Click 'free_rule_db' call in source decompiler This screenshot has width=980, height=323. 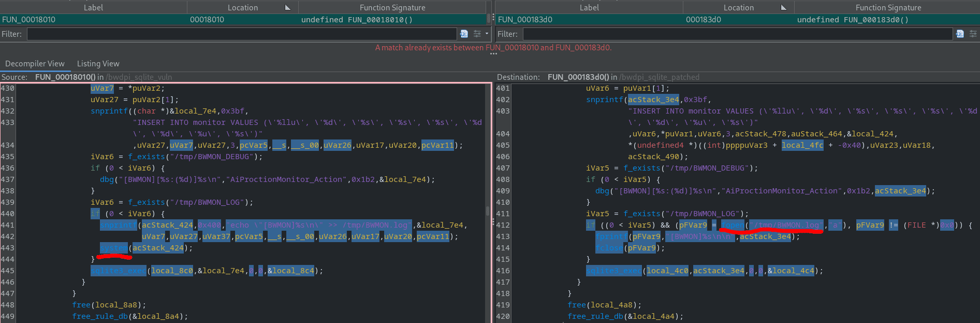click(x=100, y=316)
